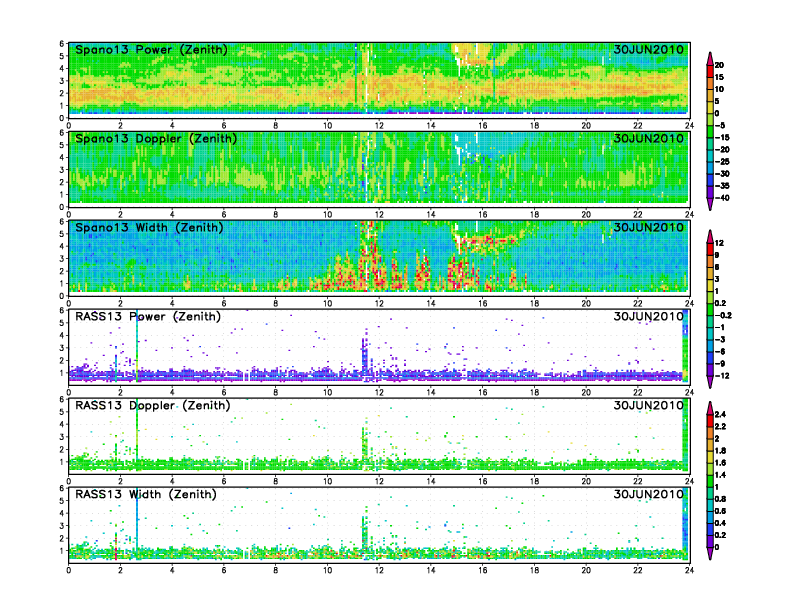This screenshot has height=612, width=792.
Task: Click the '15' label on the top colorbar
Action: coord(719,77)
